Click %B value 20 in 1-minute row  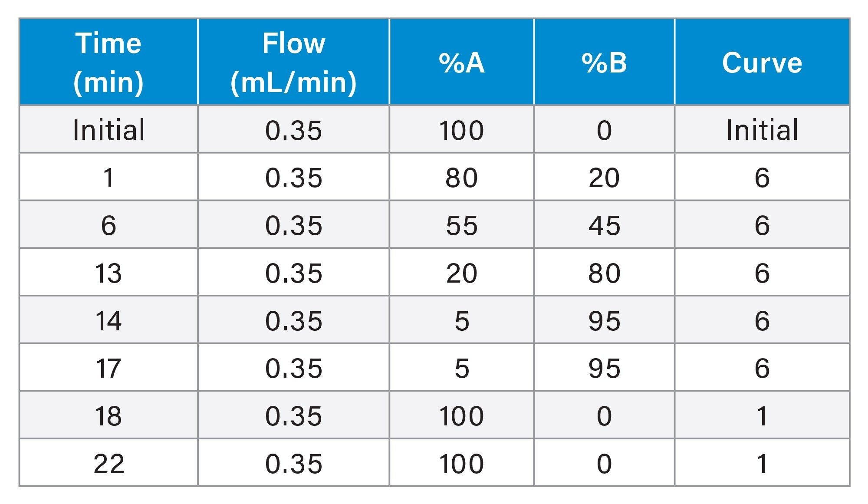(604, 178)
